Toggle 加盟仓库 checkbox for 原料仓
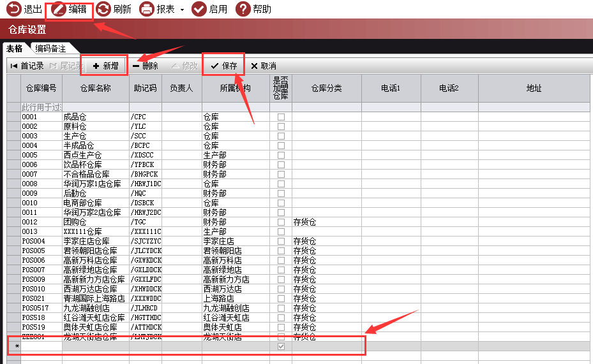Viewport: 593px width, 364px height. point(281,126)
